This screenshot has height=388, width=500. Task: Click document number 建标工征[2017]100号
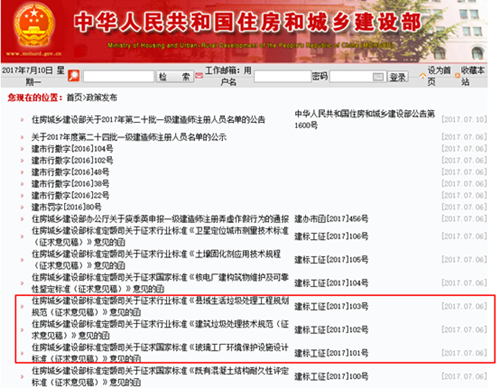(331, 376)
